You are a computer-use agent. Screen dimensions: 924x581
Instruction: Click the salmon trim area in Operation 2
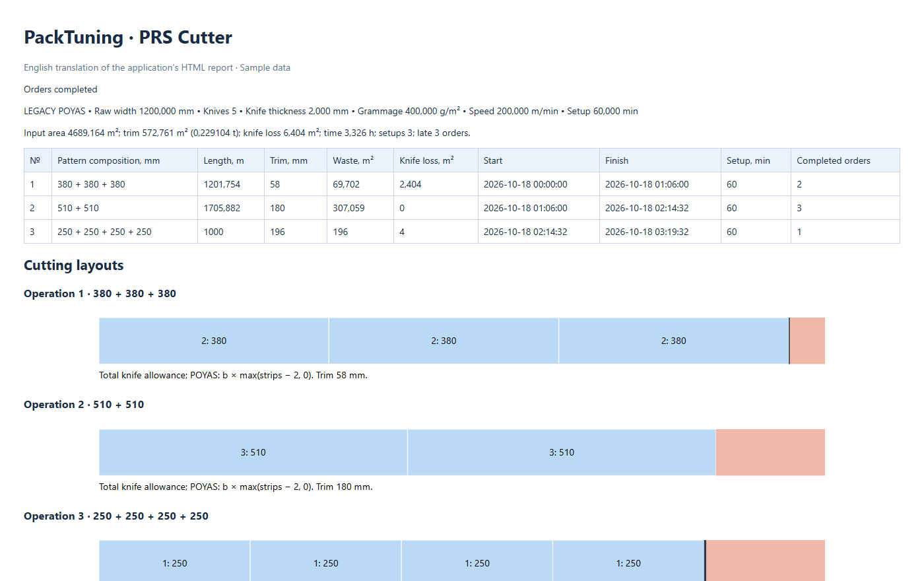point(770,452)
